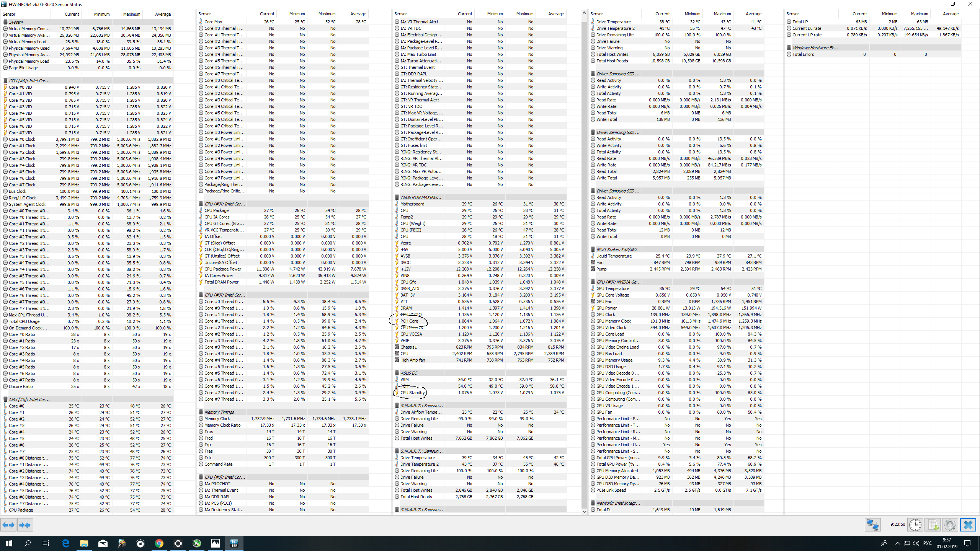
Task: Show hidden tray icons chevron
Action: 898,543
